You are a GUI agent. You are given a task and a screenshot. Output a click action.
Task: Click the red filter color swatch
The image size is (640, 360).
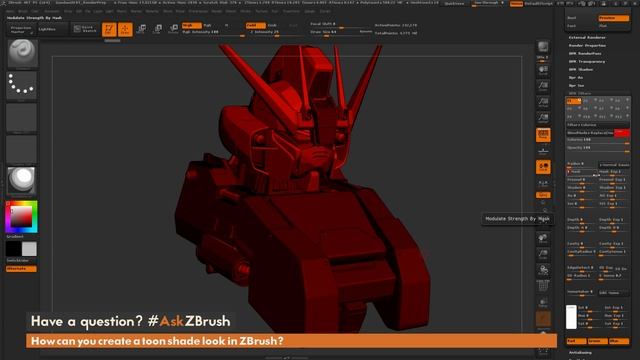(x=622, y=133)
